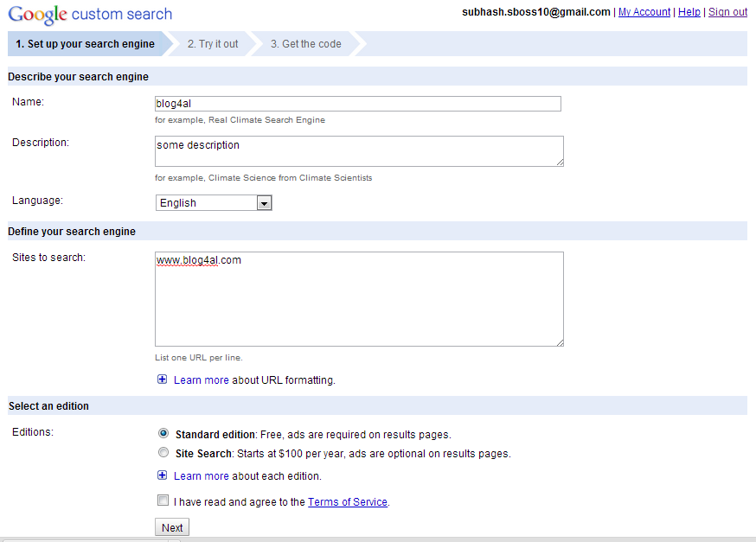Click the Sign out link
The image size is (756, 542).
pyautogui.click(x=727, y=12)
